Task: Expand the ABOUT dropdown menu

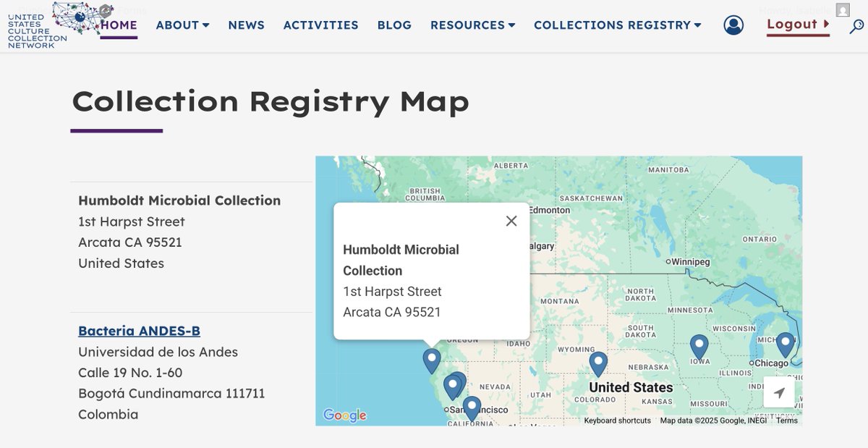Action: [x=183, y=25]
